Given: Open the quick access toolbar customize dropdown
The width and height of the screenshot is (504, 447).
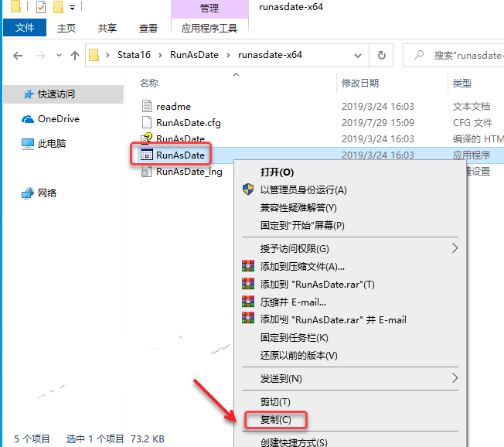Looking at the screenshot, I should pos(73,8).
